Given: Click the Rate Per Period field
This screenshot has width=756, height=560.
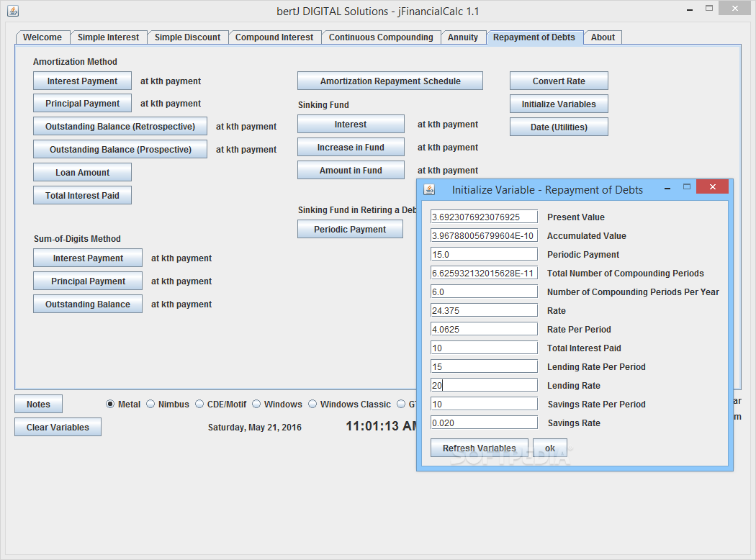Looking at the screenshot, I should tap(484, 330).
